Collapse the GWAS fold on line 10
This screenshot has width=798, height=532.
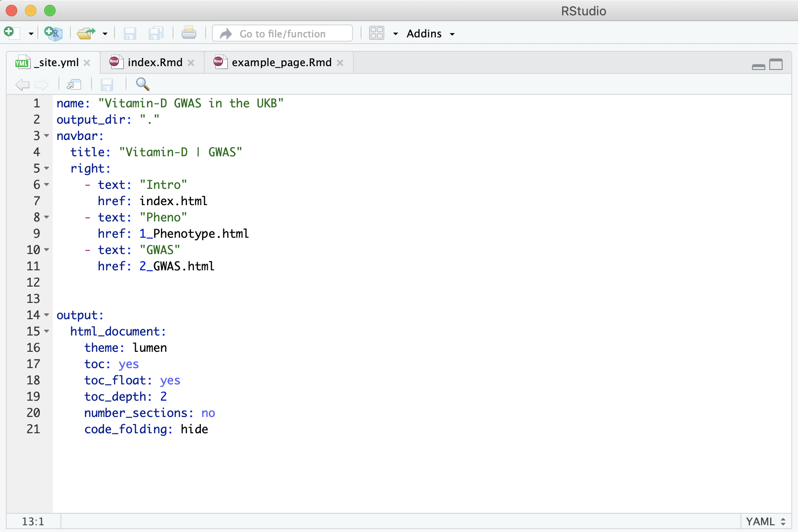coord(47,250)
